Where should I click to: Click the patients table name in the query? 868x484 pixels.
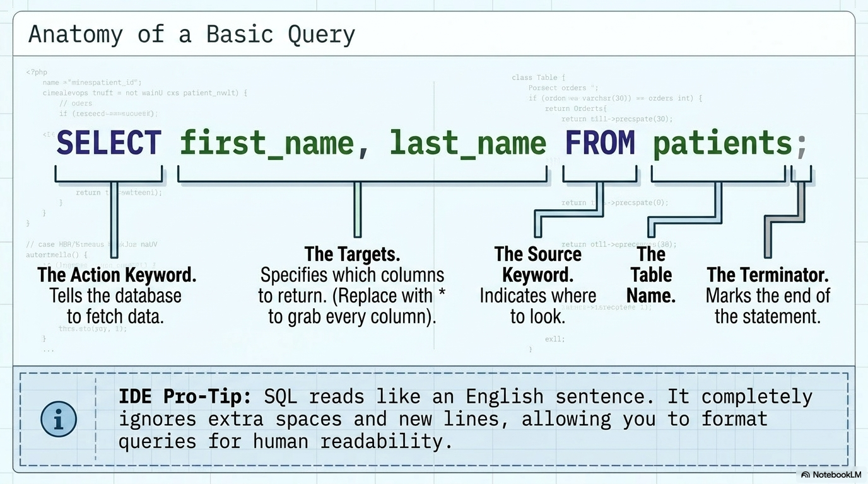pos(722,144)
